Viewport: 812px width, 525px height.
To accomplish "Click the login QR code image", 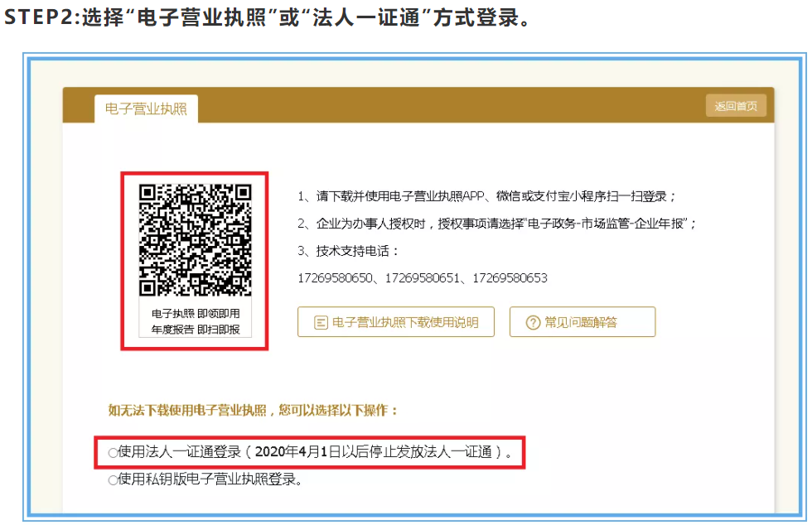I will click(x=196, y=240).
